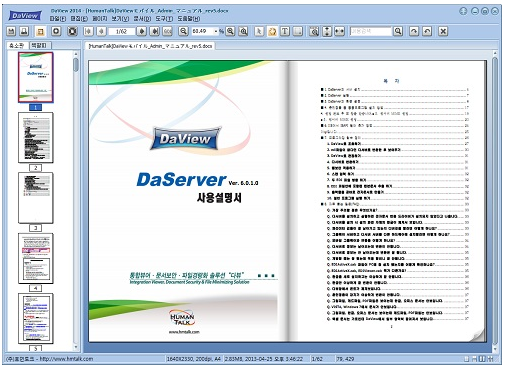509x371 pixels.
Task: Open the 도구(T) tools menu
Action: coord(164,19)
